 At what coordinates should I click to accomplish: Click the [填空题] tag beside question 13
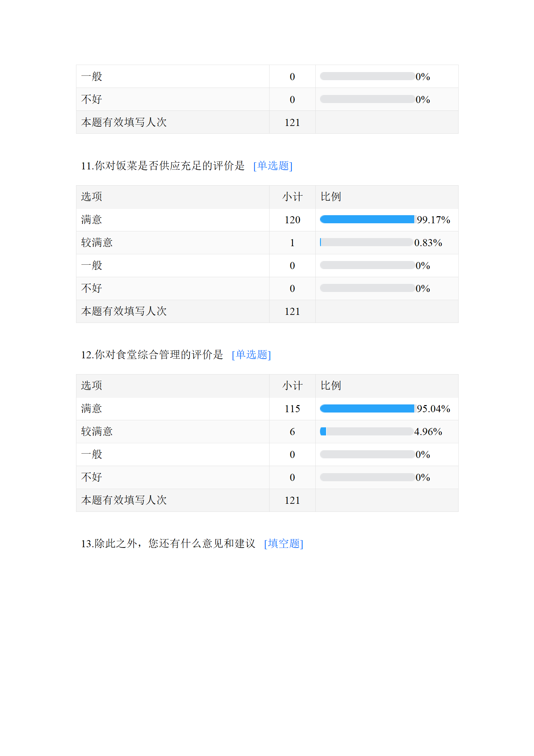283,544
